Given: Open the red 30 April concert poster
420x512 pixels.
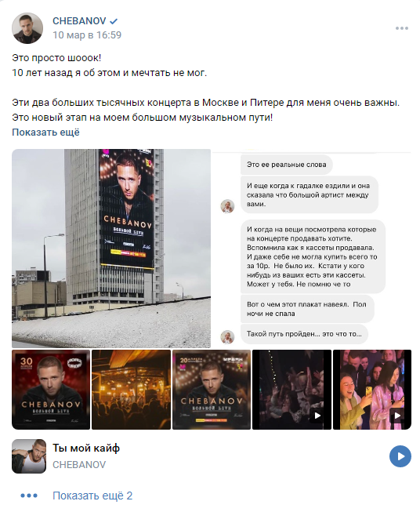Looking at the screenshot, I should click(x=51, y=390).
